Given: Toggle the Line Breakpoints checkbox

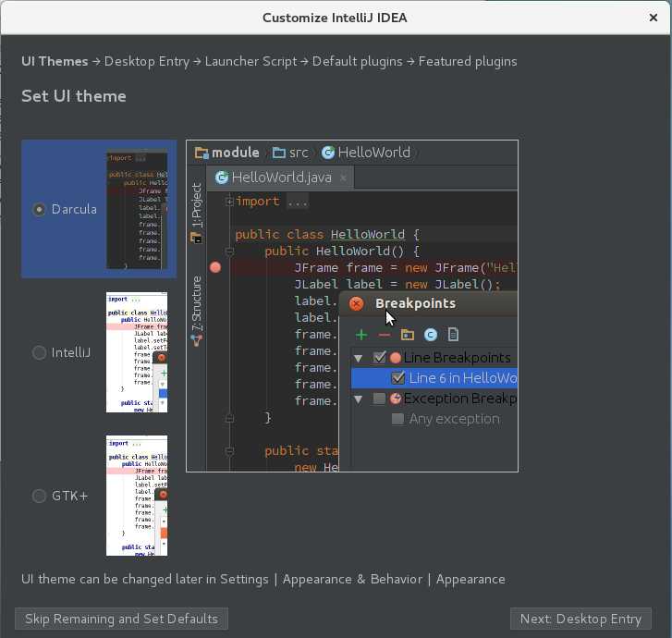Looking at the screenshot, I should click(379, 357).
